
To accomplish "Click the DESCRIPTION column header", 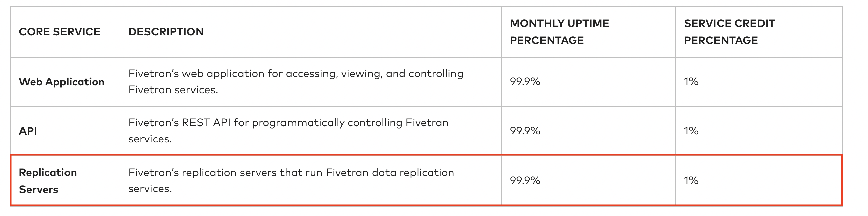I will [166, 32].
